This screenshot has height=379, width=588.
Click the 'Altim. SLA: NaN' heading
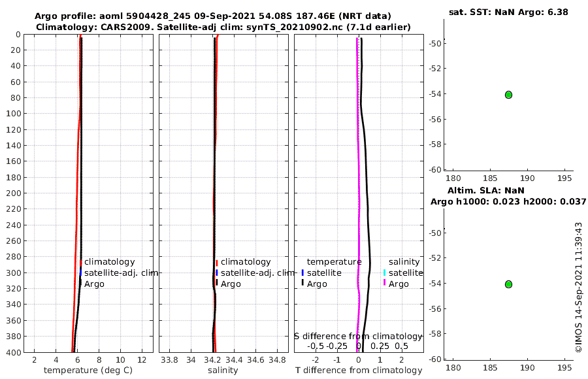pos(485,190)
